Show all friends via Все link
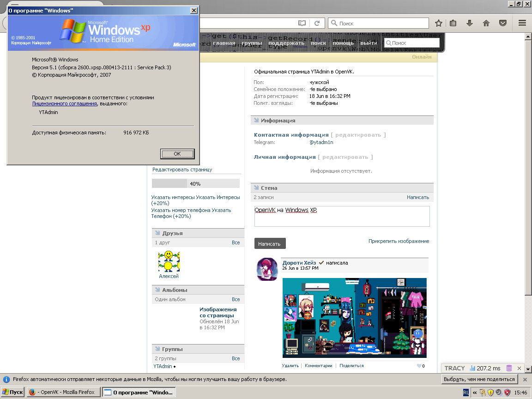This screenshot has width=532, height=399. pos(236,242)
